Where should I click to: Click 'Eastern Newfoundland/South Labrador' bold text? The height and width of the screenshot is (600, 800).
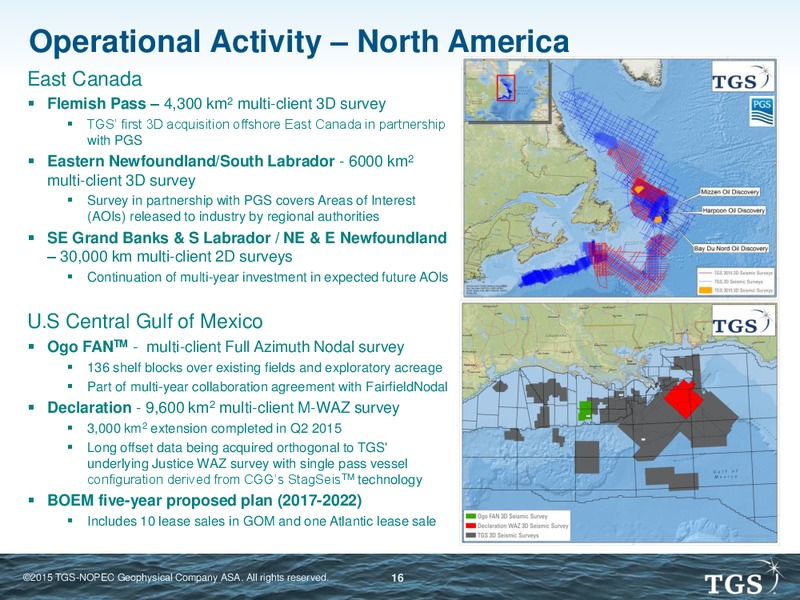[191, 161]
